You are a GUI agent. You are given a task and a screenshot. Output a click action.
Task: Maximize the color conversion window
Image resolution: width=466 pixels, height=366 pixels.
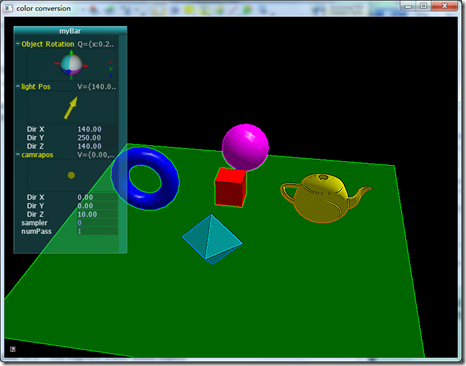(423, 6)
